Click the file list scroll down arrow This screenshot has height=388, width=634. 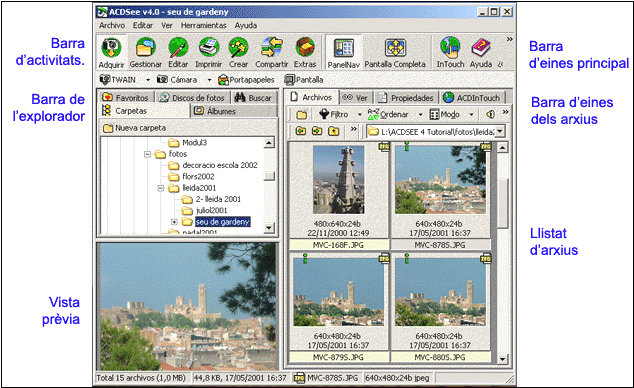coord(503,358)
